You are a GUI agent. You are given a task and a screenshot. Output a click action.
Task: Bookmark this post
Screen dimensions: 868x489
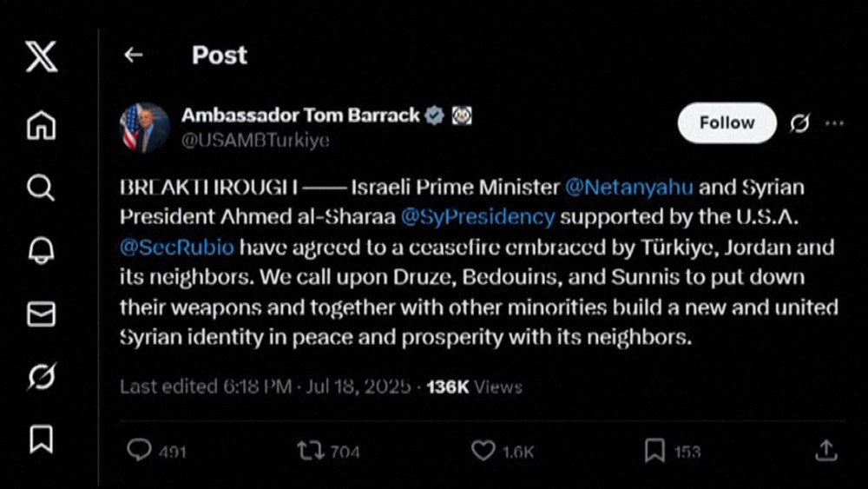click(654, 450)
